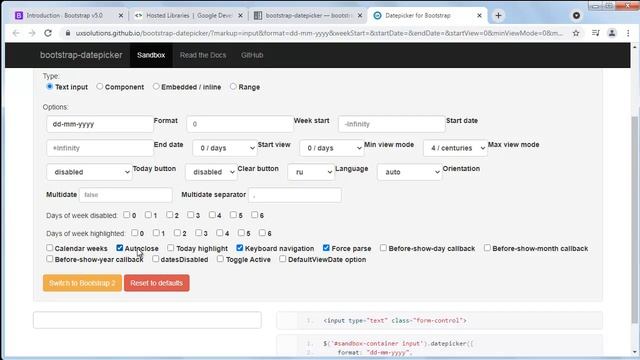The image size is (640, 360).
Task: Click the lock icon in address bar
Action: [68, 33]
